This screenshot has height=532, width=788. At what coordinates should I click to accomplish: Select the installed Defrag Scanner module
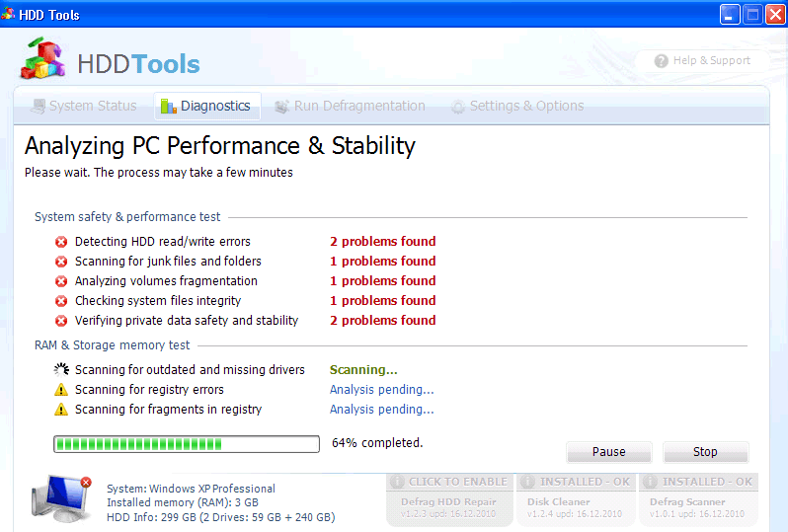pos(699,498)
